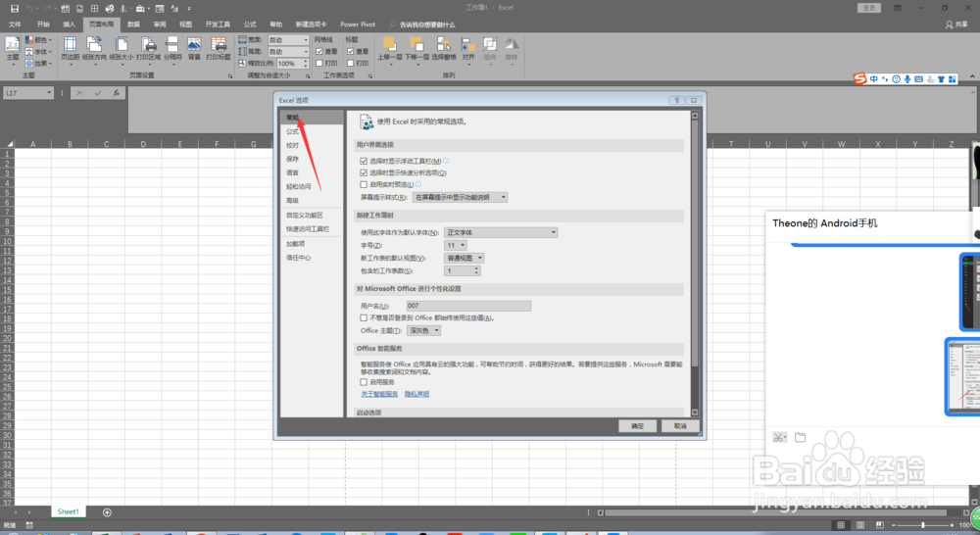The width and height of the screenshot is (980, 535).
Task: Open About intelligent services (关于智能服务) link
Action: coord(379,394)
